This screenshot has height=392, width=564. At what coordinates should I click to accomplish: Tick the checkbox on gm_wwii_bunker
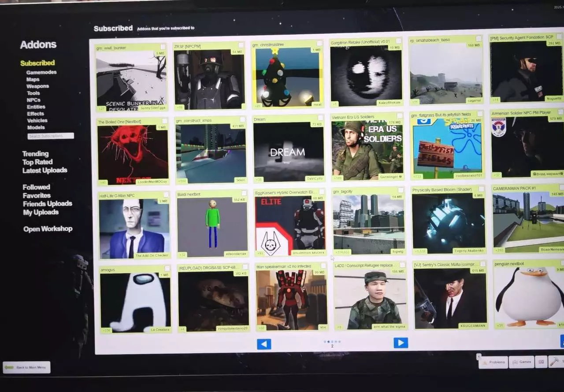point(163,47)
